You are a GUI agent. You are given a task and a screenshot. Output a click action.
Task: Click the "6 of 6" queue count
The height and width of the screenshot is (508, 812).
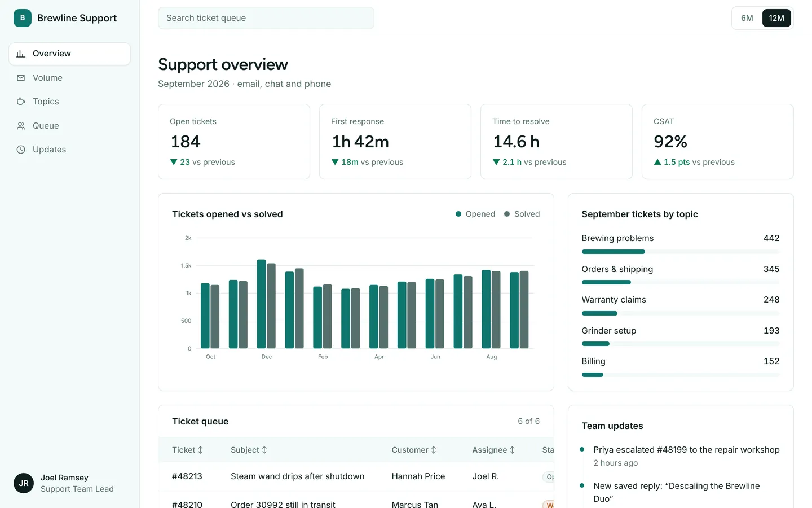tap(529, 421)
